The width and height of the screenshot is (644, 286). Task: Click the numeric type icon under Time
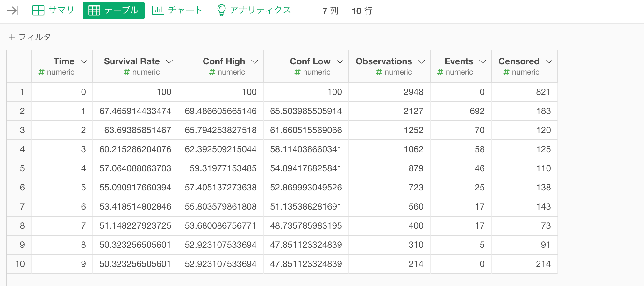click(x=41, y=72)
